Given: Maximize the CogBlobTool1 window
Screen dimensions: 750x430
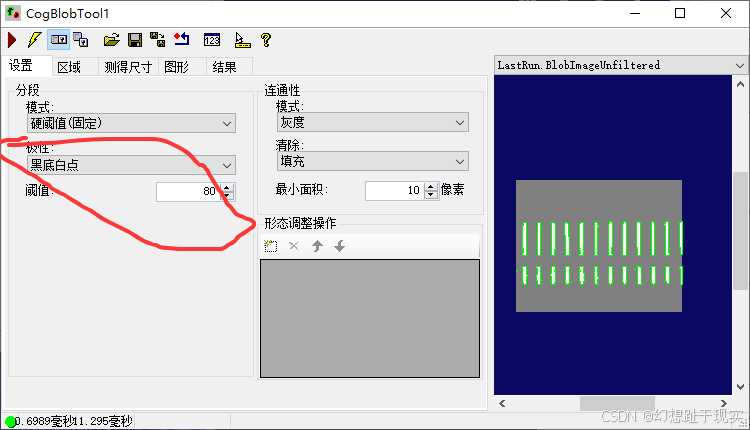Looking at the screenshot, I should click(x=680, y=13).
